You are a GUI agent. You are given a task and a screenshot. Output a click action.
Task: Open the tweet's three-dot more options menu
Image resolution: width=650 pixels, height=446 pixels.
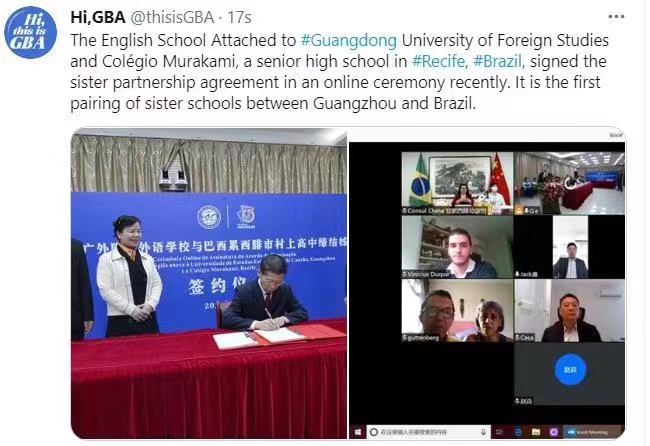click(x=616, y=17)
